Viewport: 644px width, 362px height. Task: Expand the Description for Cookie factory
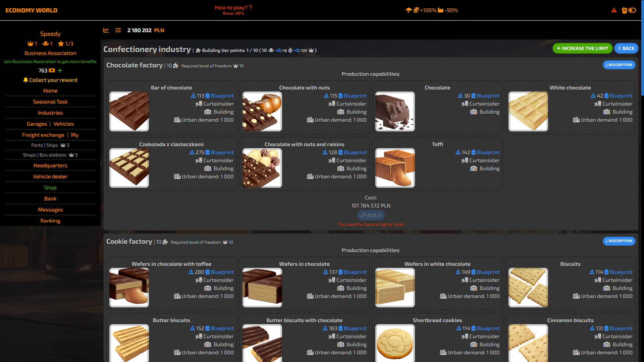coord(619,241)
